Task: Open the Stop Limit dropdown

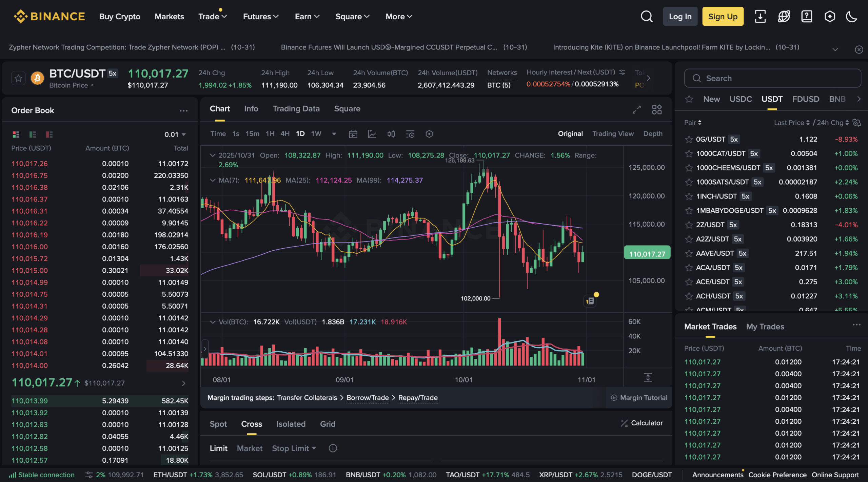Action: point(294,448)
